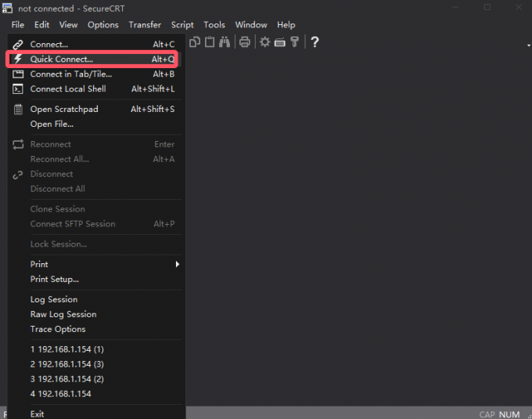Screen dimensions: 532x419
Task: Click the Connect in Tab icon
Action: 18,74
